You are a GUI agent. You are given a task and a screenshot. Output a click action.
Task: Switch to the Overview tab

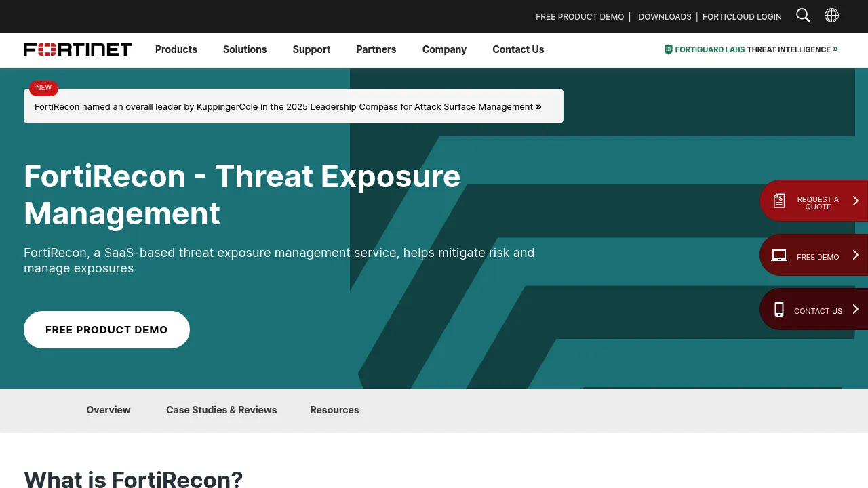(x=108, y=410)
